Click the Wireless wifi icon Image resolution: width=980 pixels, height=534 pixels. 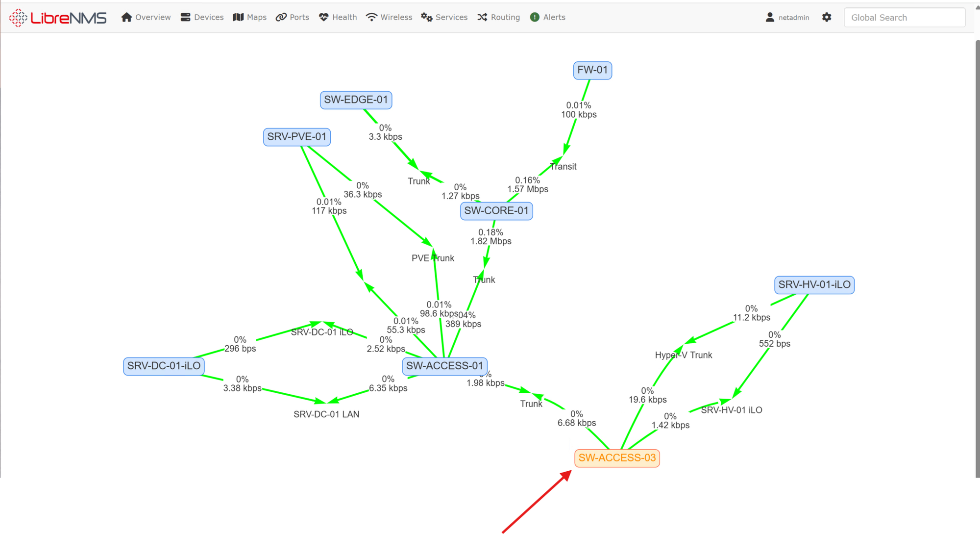[x=372, y=17]
